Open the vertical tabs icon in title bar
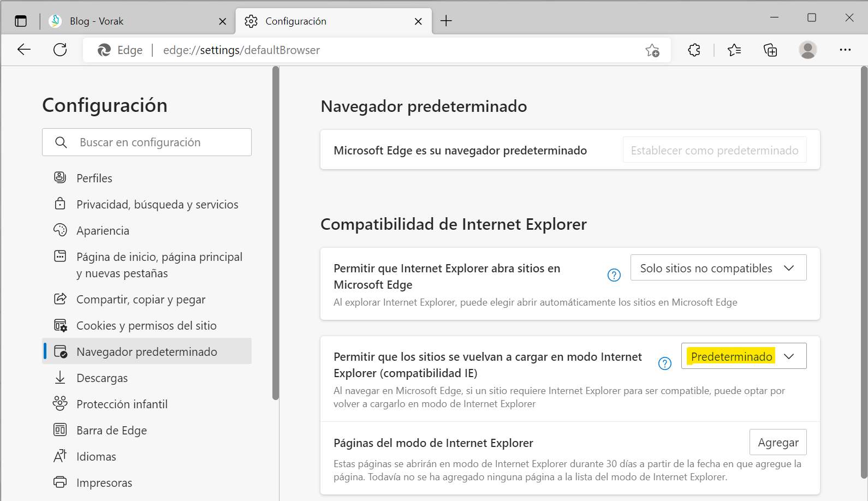868x501 pixels. point(21,21)
